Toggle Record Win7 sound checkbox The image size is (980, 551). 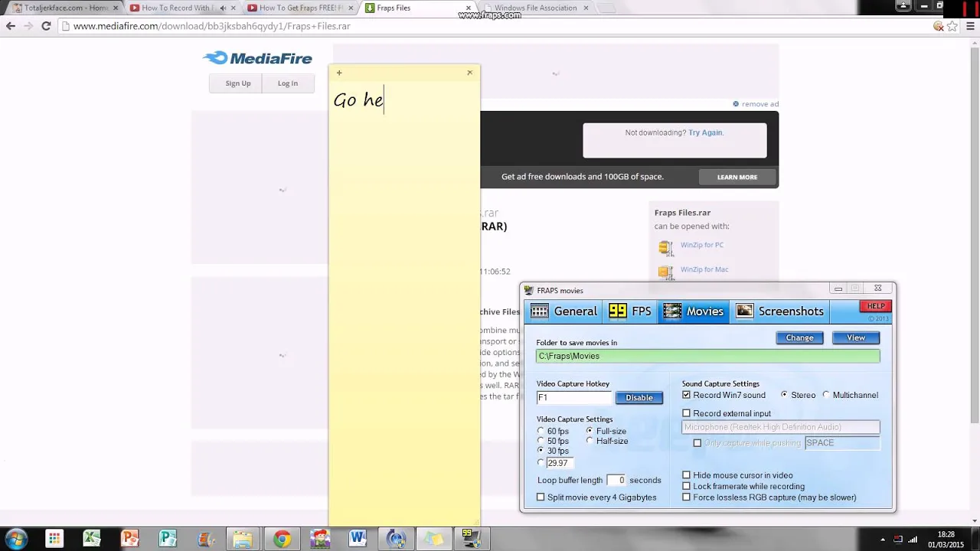[x=687, y=395]
